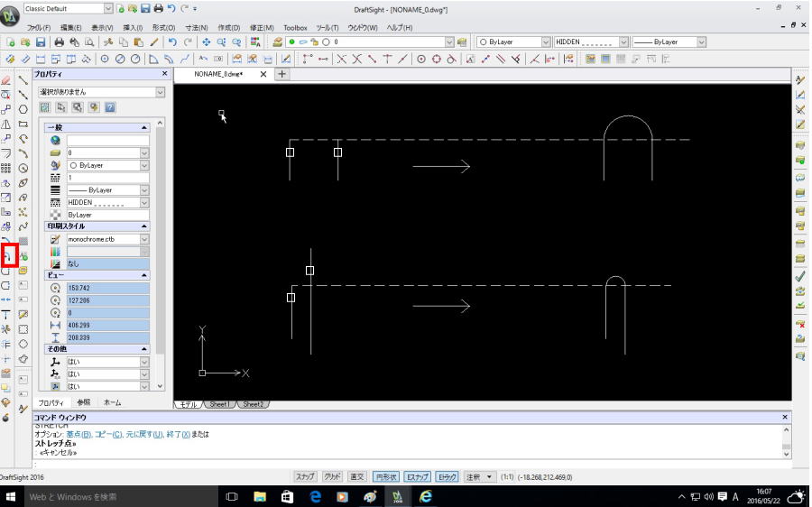Click the Mirror tool in modify toolbar
The height and width of the screenshot is (507, 812).
pos(5,124)
